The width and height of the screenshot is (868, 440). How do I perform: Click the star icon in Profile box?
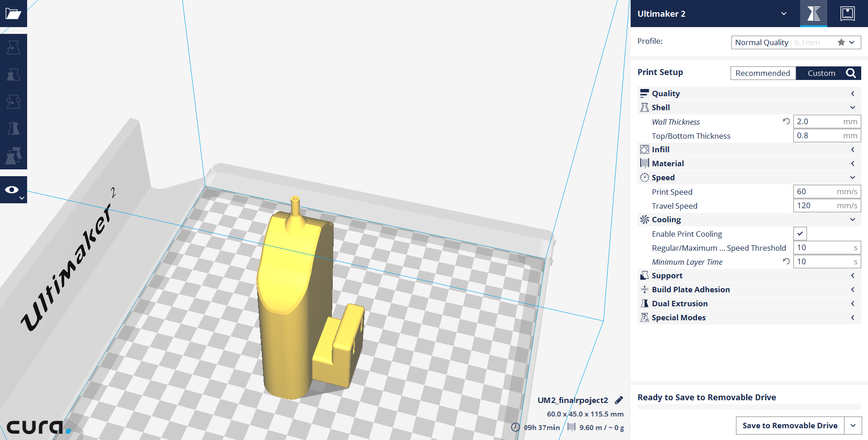(x=841, y=42)
